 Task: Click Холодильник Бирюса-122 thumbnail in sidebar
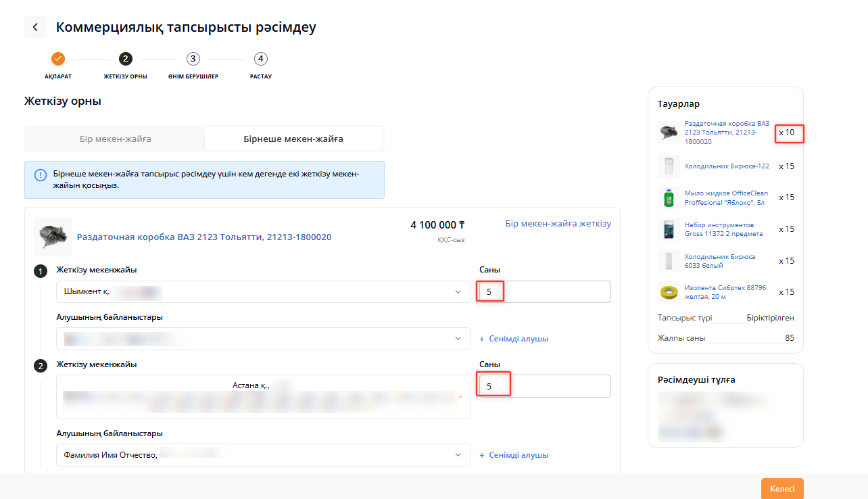tap(669, 166)
